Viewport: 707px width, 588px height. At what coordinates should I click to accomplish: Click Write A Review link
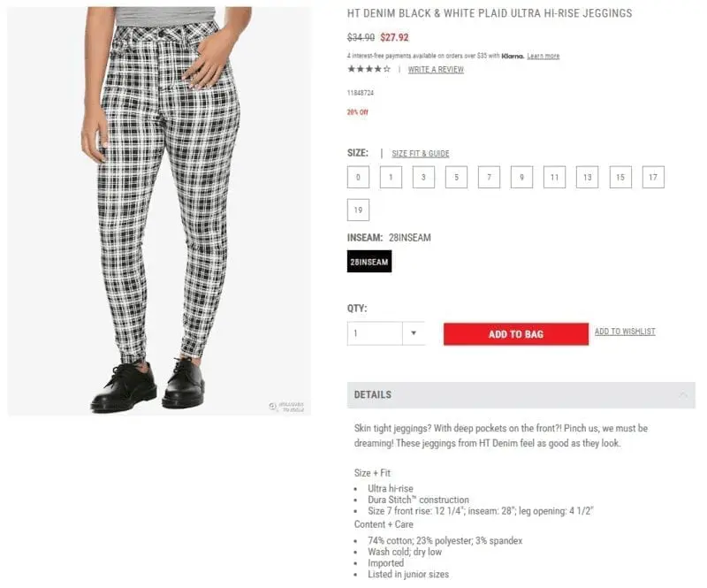pyautogui.click(x=436, y=70)
